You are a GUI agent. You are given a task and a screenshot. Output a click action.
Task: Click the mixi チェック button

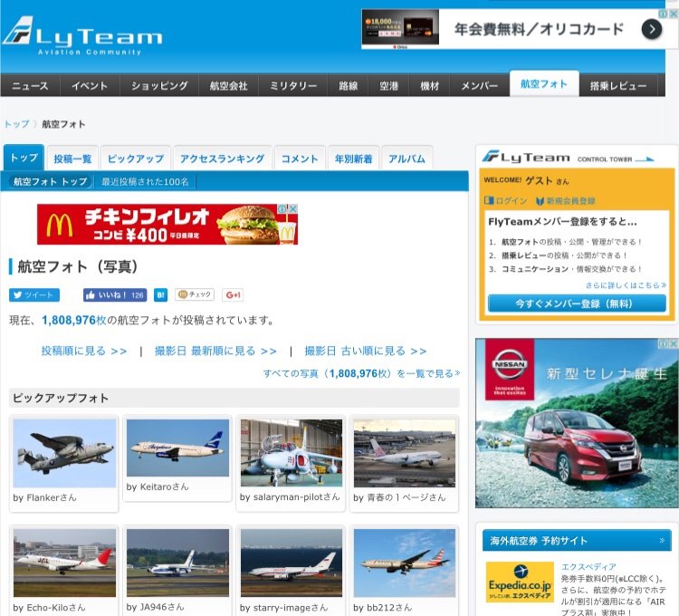(x=195, y=294)
